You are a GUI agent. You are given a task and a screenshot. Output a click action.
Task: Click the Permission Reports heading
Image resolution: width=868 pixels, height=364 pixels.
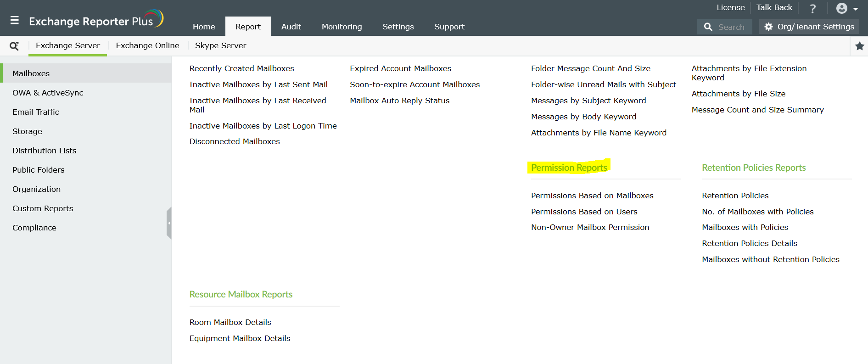[569, 168]
